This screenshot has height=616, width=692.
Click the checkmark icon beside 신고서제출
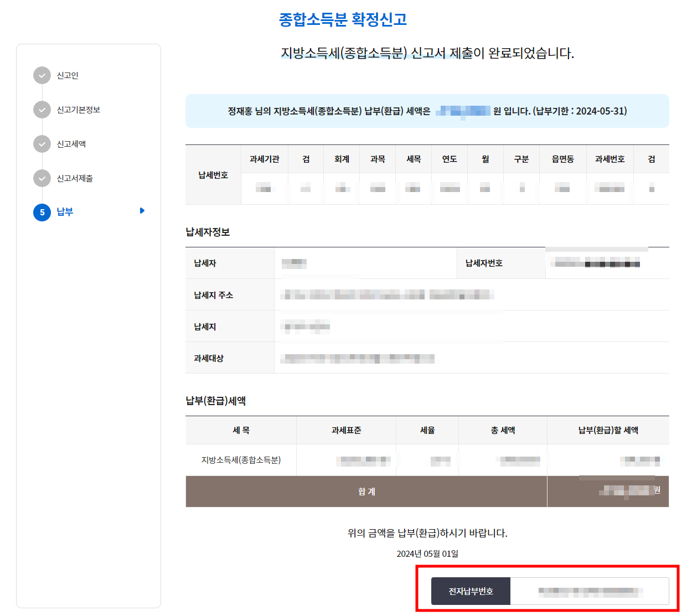pyautogui.click(x=42, y=178)
